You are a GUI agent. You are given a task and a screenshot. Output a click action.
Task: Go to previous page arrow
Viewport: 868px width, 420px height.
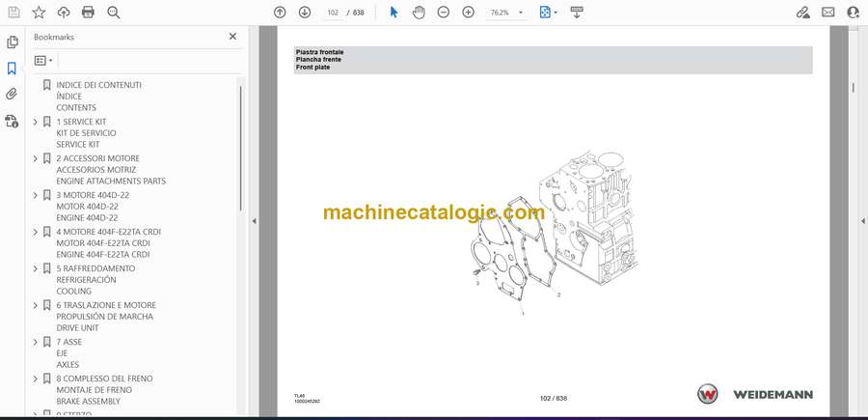click(x=280, y=13)
